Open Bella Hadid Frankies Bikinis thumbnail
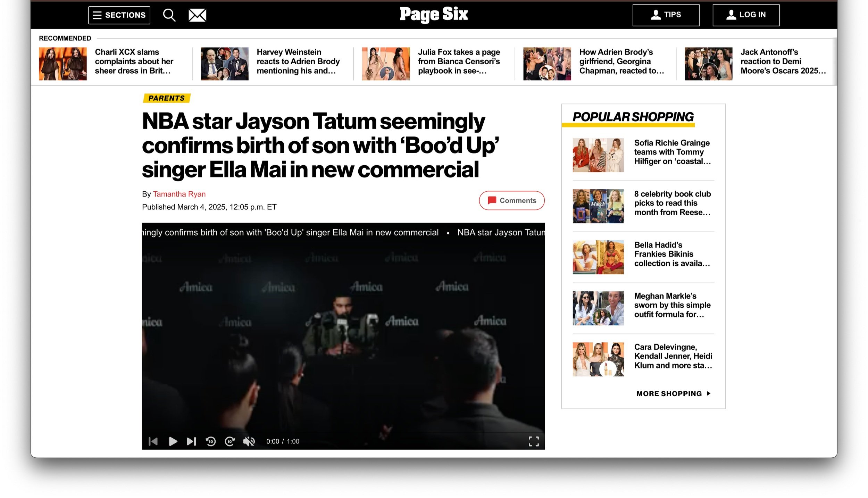Viewport: 868px width, 498px height. [x=598, y=257]
